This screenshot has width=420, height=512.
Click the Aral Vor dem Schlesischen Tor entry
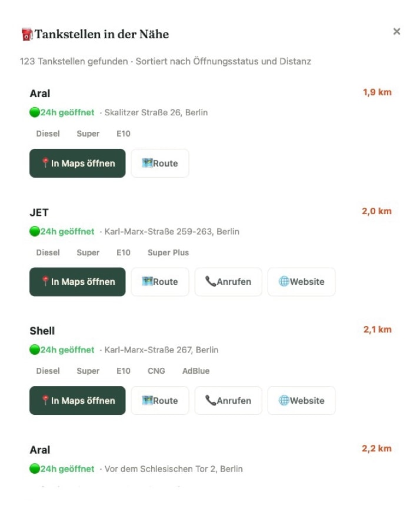[x=40, y=450]
